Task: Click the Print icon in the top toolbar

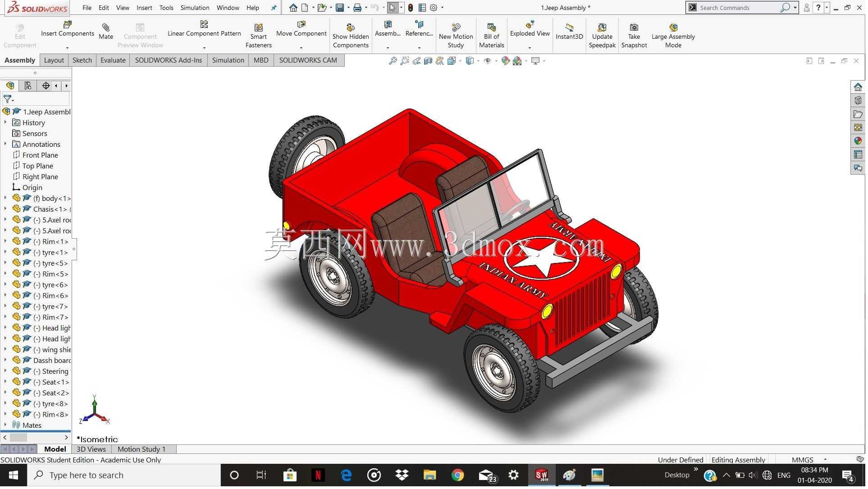Action: (357, 8)
